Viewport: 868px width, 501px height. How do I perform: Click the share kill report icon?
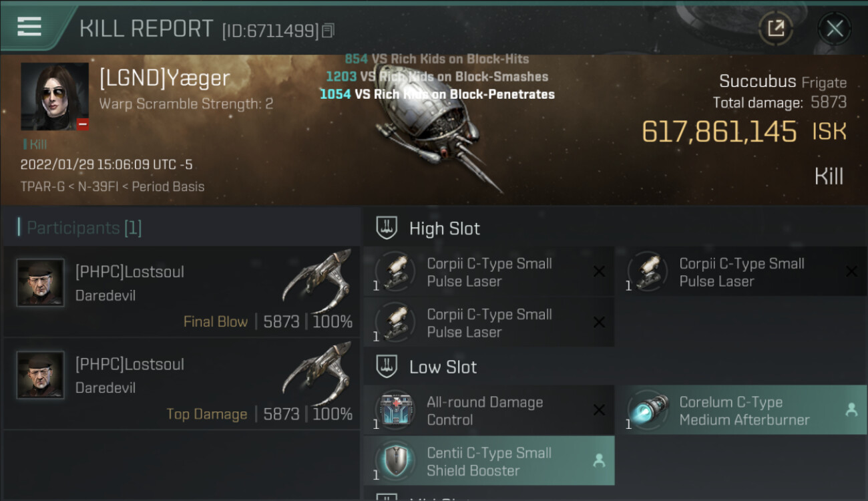click(776, 28)
